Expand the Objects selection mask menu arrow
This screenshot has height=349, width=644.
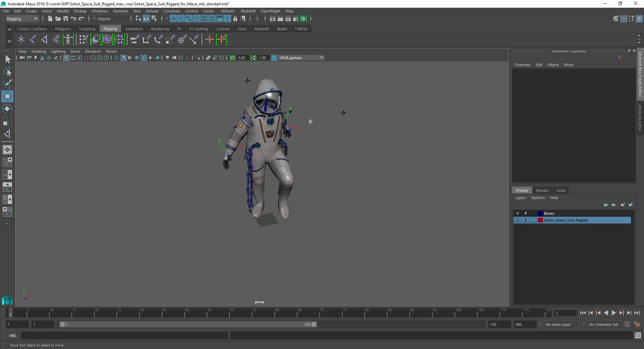point(94,19)
